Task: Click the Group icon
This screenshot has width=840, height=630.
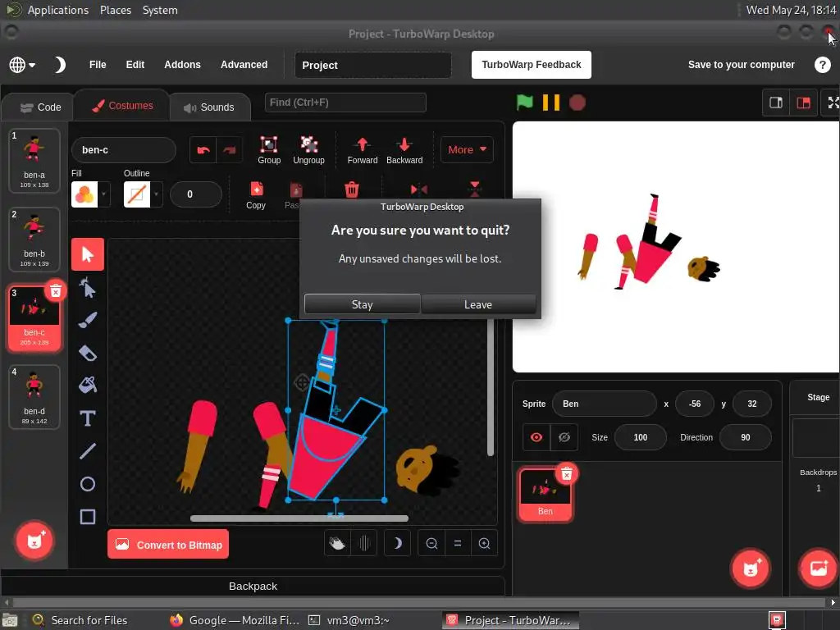Action: point(269,150)
